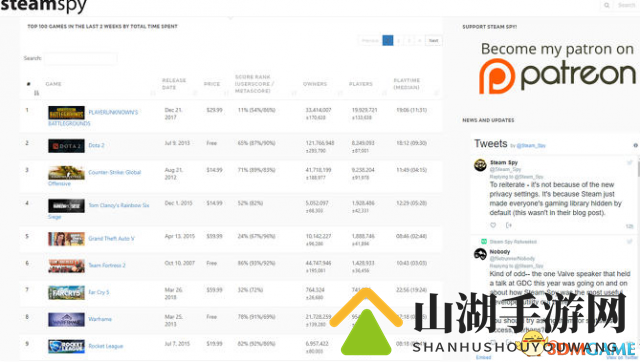Open the Far Cry 5 link

coord(98,292)
